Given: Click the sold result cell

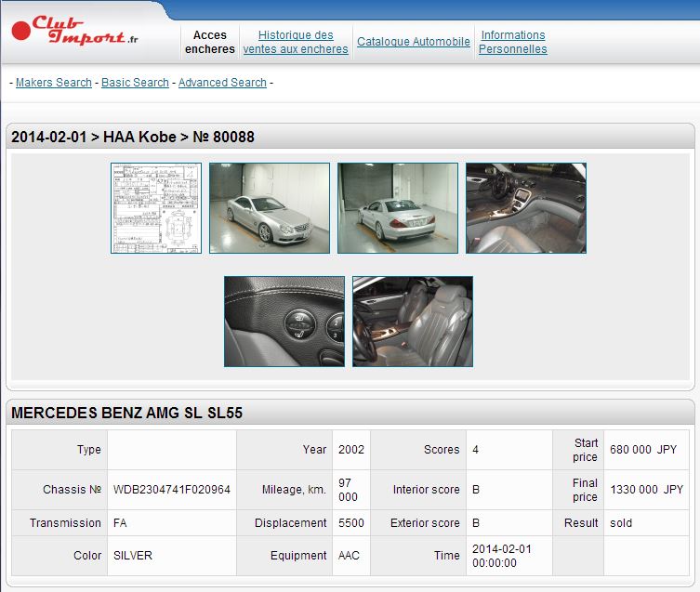Looking at the screenshot, I should (x=621, y=523).
